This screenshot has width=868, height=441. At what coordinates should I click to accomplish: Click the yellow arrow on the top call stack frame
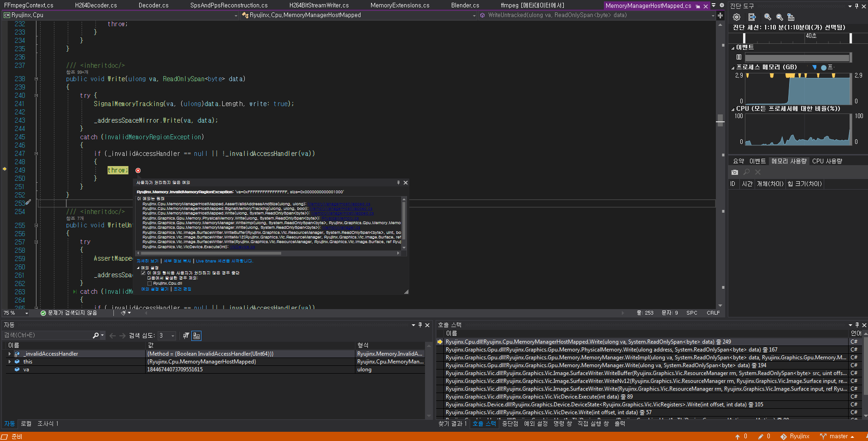[x=441, y=341]
